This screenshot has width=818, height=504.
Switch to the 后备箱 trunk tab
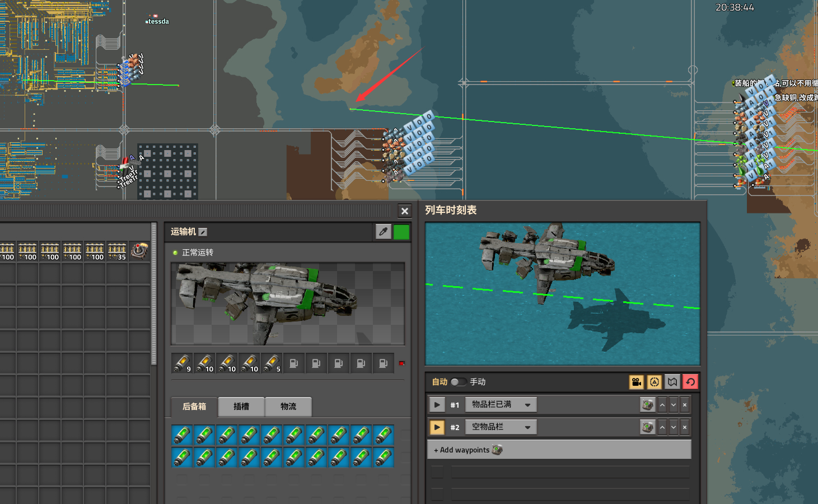coord(194,407)
